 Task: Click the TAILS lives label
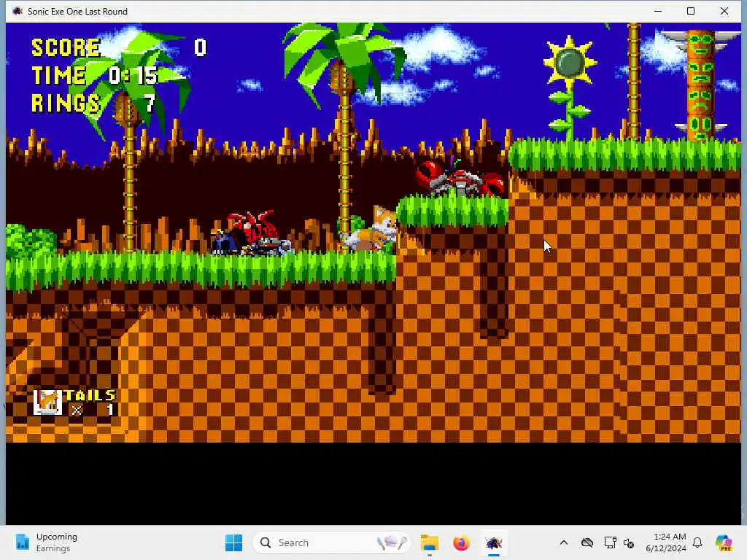pos(90,395)
